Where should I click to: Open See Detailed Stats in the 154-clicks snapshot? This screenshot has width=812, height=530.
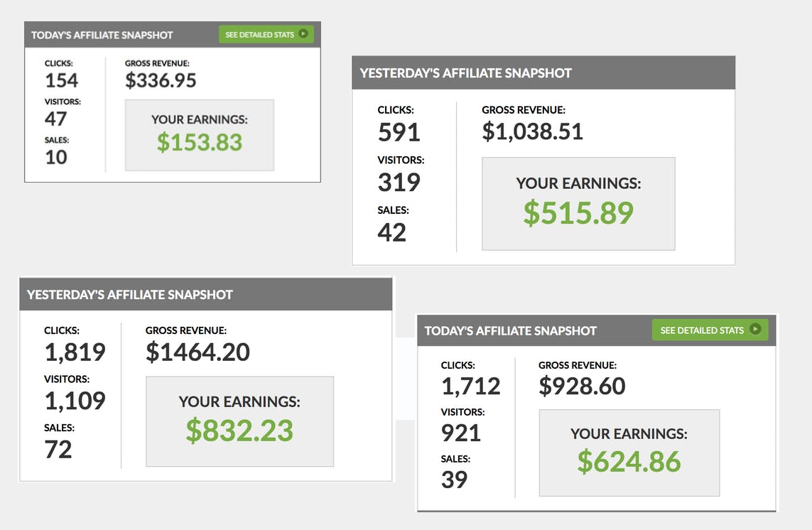266,34
